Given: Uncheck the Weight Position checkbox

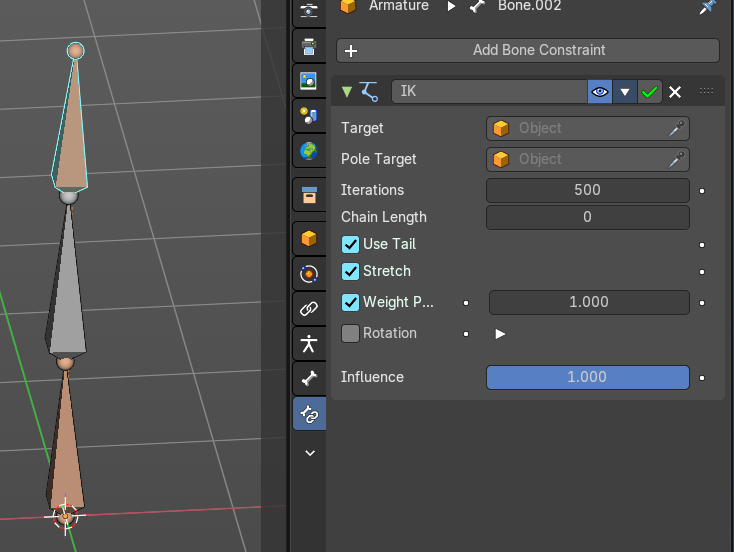Looking at the screenshot, I should [350, 302].
